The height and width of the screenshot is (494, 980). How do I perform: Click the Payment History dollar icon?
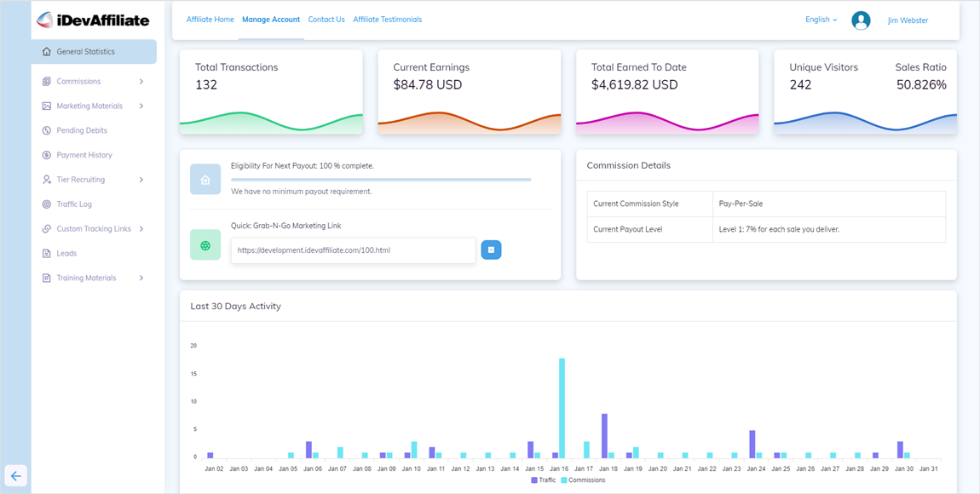tap(46, 155)
